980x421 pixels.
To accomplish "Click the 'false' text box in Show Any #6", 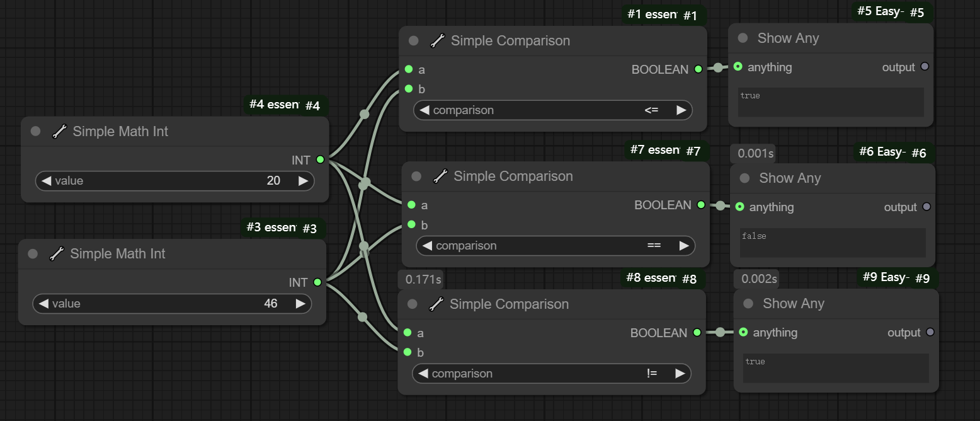I will [x=833, y=243].
